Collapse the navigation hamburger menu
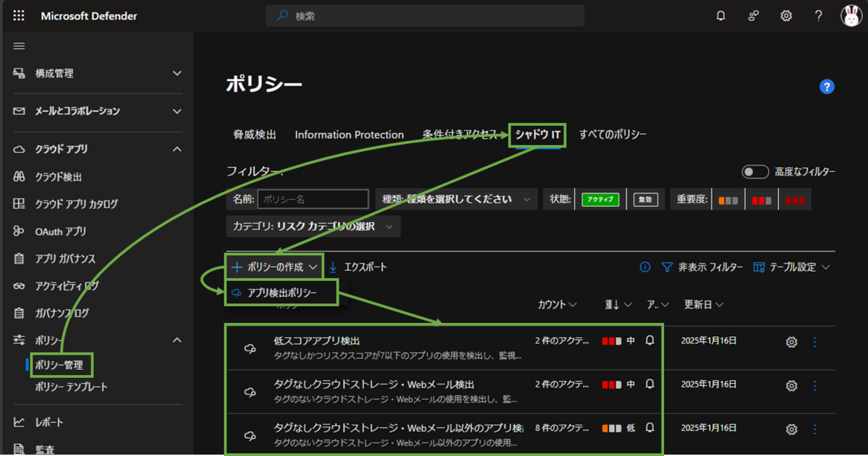 coord(19,46)
